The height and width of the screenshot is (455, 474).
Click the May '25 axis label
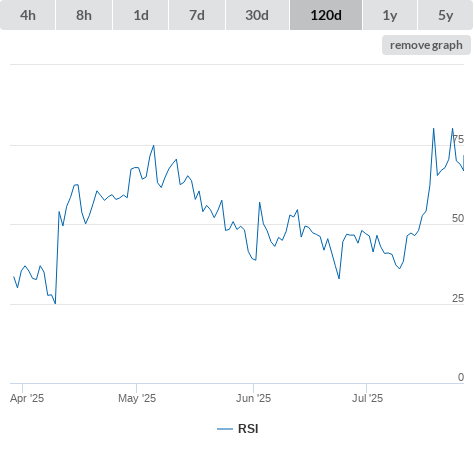(137, 398)
